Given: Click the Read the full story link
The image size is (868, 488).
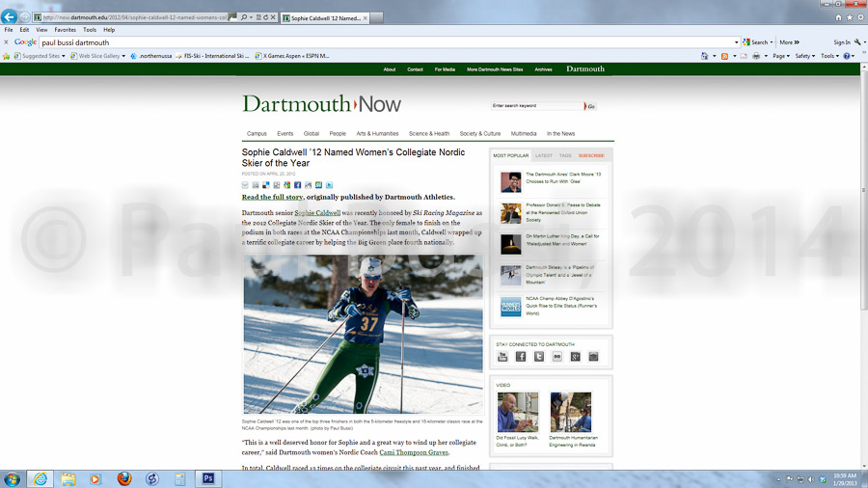Looking at the screenshot, I should pos(272,197).
